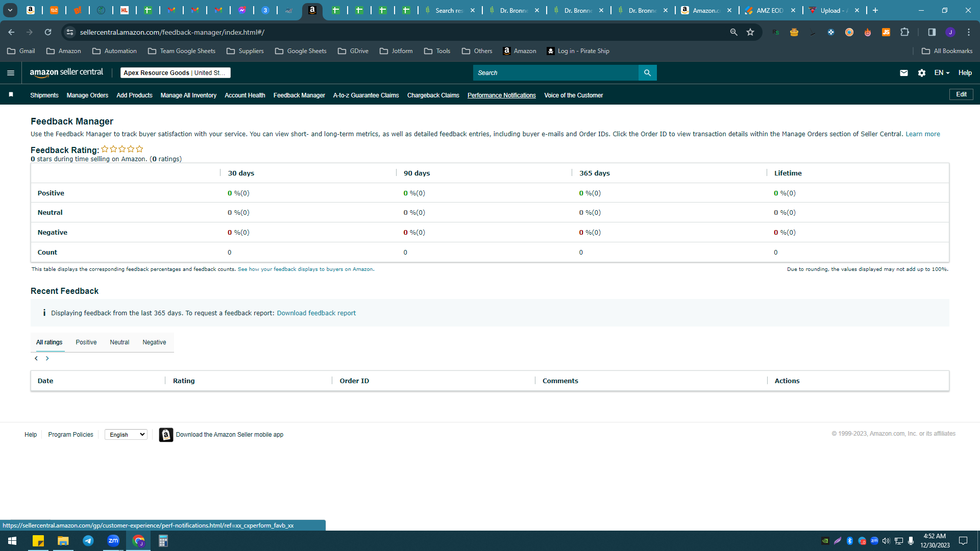
Task: Open the Log in - Pirate Ship bookmark
Action: [578, 51]
